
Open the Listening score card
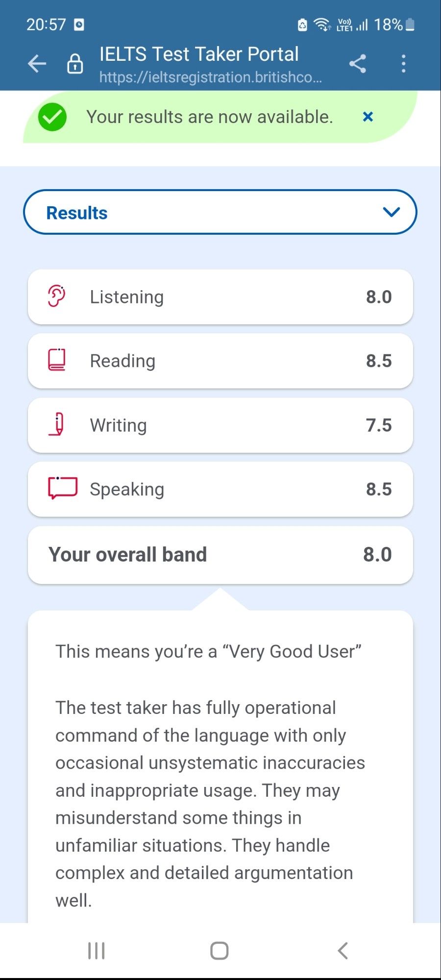click(x=220, y=297)
